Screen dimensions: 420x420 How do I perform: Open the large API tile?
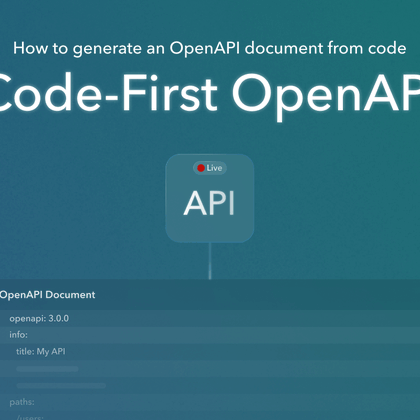tap(210, 198)
